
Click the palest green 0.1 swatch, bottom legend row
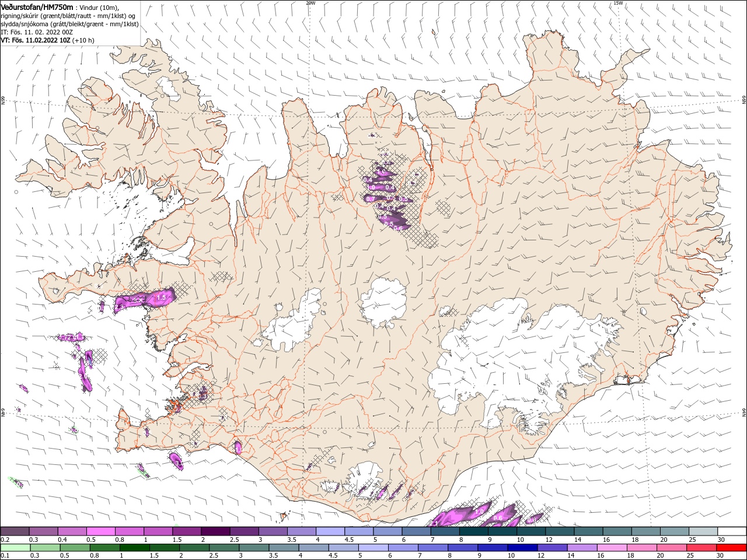tap(15, 548)
